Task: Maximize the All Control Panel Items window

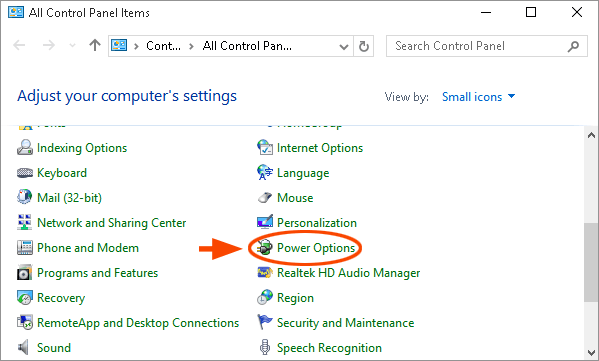Action: (531, 13)
